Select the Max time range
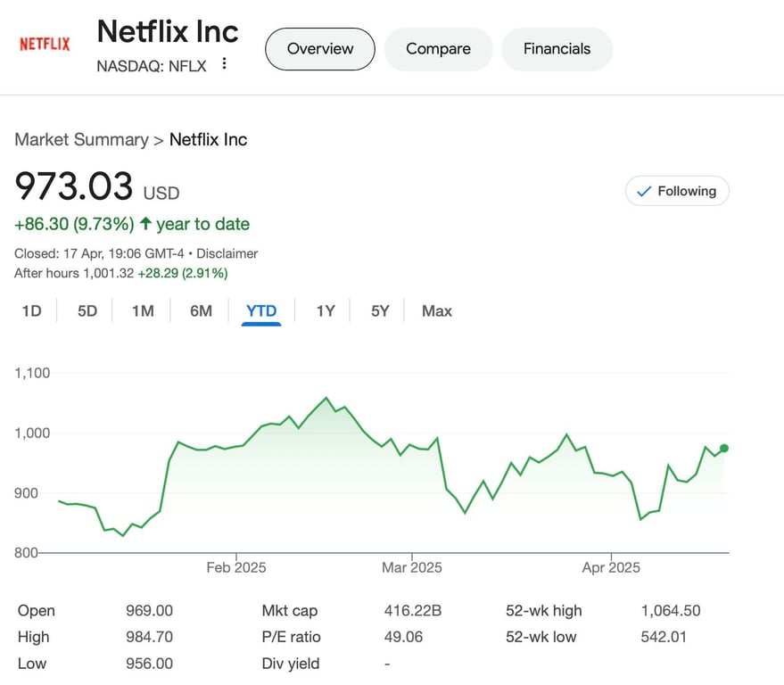 [437, 310]
